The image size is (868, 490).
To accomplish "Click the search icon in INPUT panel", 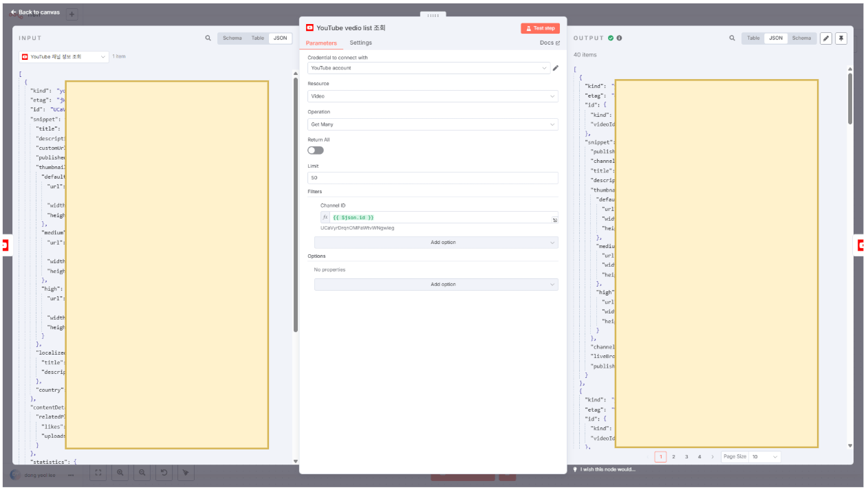I will click(x=208, y=38).
